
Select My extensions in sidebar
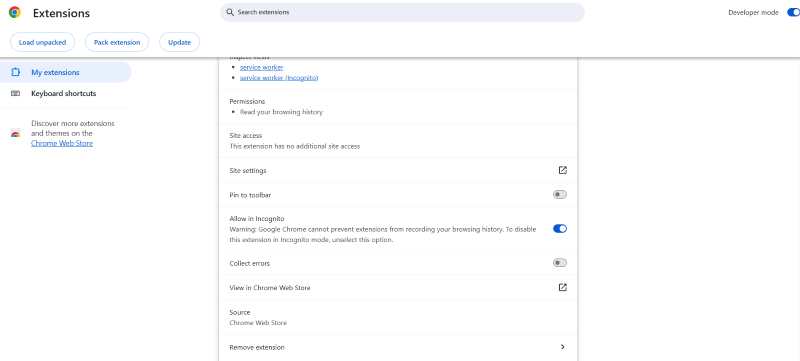(x=65, y=72)
